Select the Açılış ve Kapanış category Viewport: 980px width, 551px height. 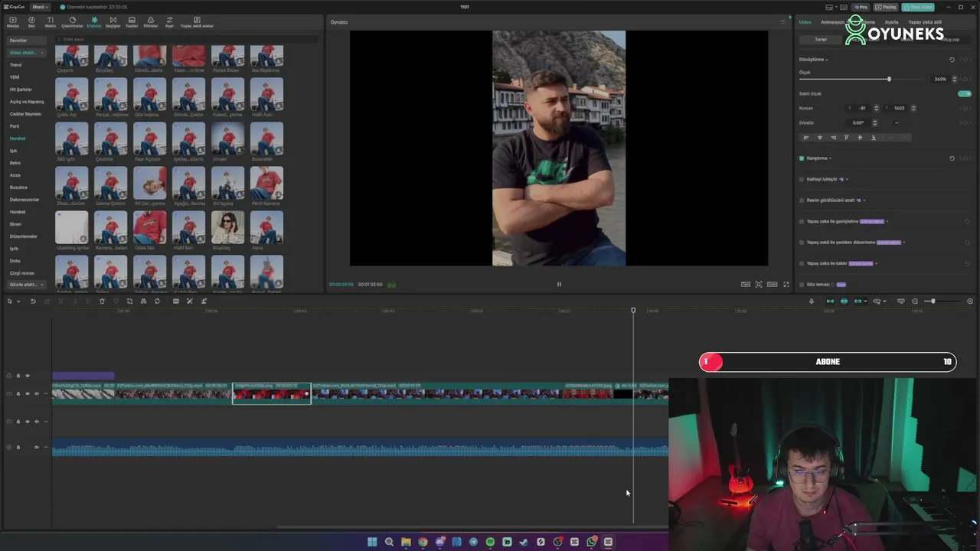click(x=27, y=102)
